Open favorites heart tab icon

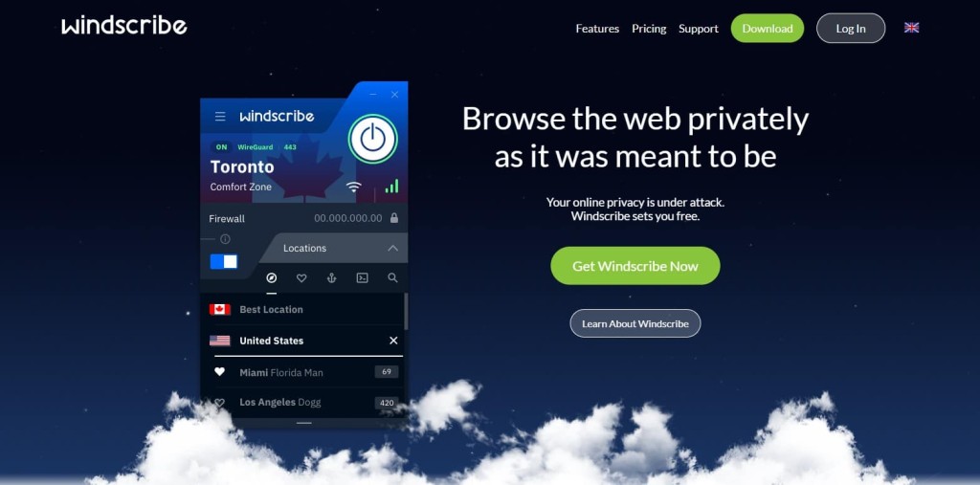click(301, 278)
